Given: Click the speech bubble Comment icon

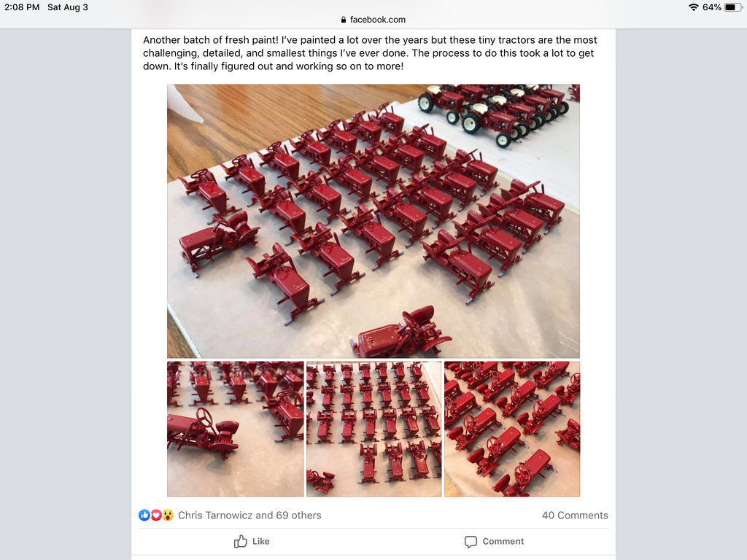Looking at the screenshot, I should pos(471,542).
